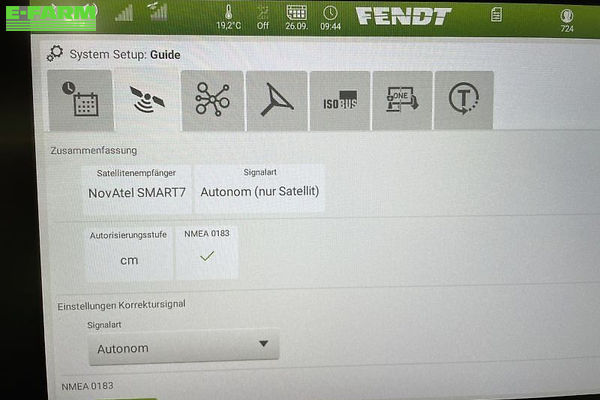Tap the Signalart Autonom (nur Satellit) tile

click(260, 188)
